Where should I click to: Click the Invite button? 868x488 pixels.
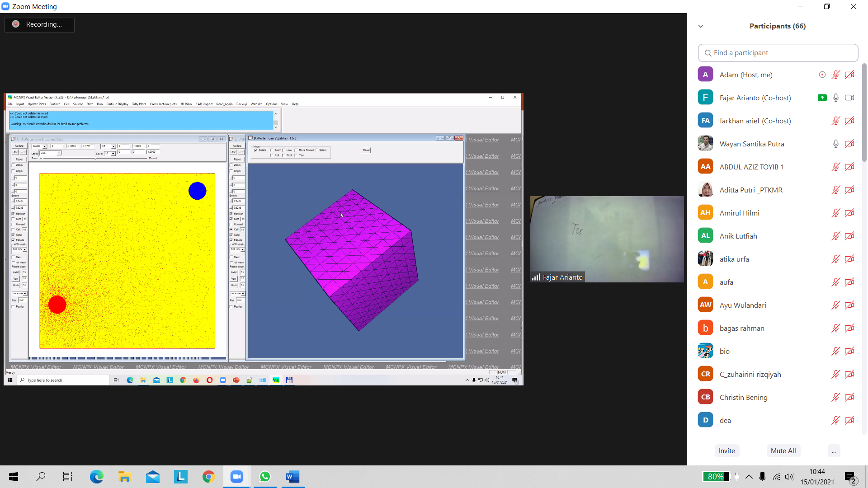pos(726,451)
